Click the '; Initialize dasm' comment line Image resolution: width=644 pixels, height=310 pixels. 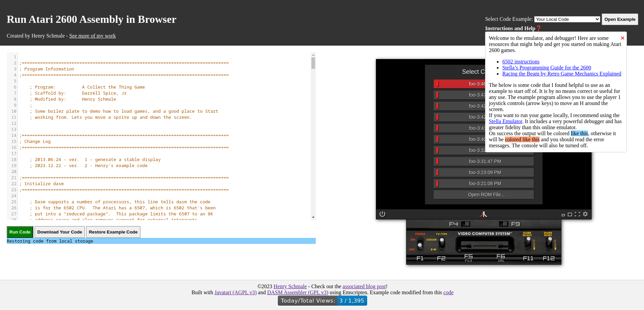tap(41, 184)
